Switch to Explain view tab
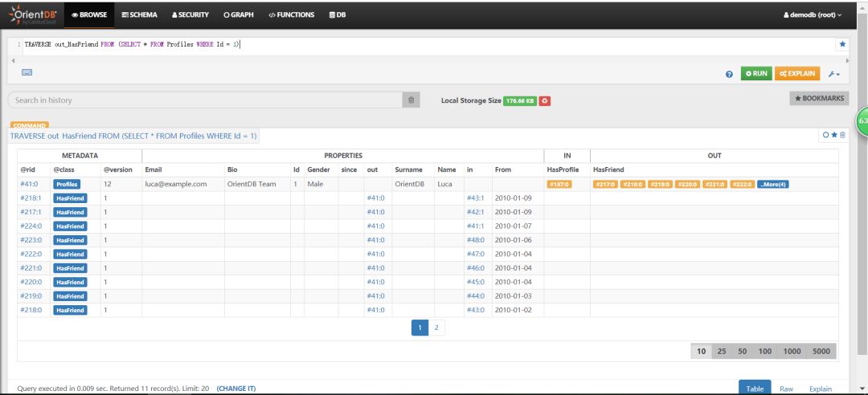This screenshot has height=395, width=868. [821, 389]
